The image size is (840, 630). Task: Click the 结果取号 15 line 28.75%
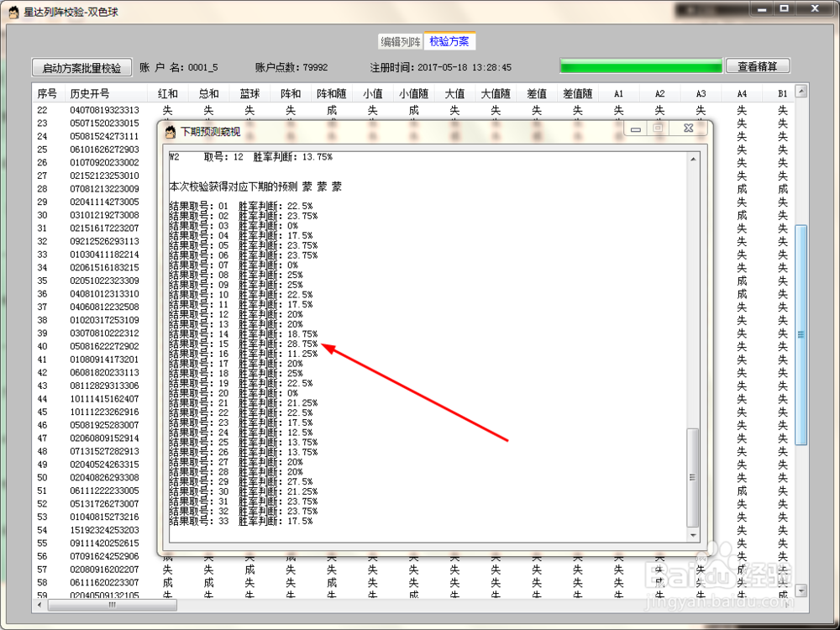pyautogui.click(x=244, y=344)
